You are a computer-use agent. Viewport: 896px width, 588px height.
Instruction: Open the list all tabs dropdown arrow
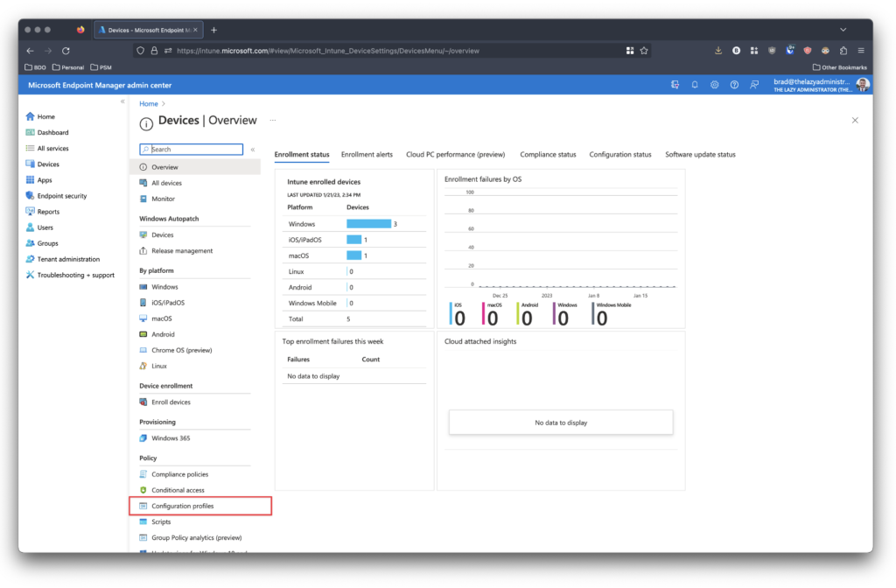(843, 30)
